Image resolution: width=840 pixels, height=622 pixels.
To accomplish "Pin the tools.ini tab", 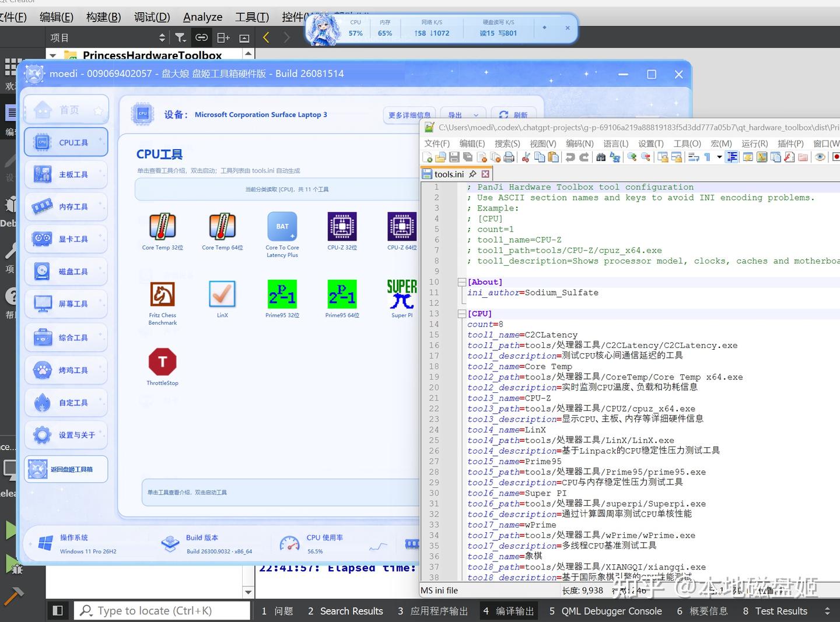I will (473, 174).
